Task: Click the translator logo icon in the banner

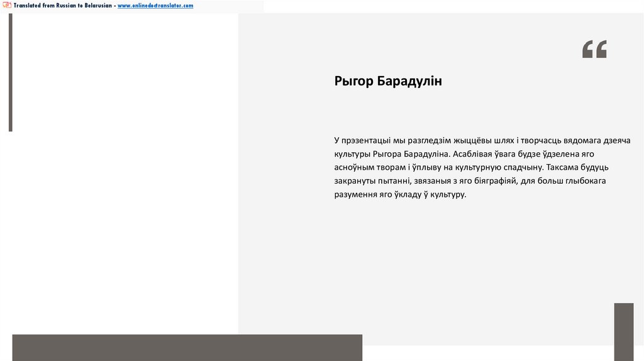Action: pos(7,5)
